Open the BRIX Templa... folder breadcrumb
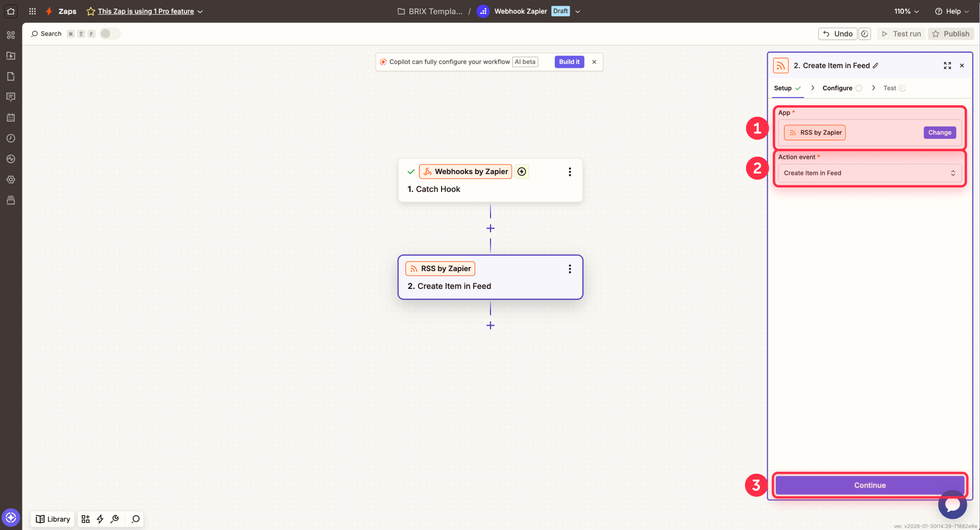Screen dimensions: 980x530 pyautogui.click(x=430, y=11)
